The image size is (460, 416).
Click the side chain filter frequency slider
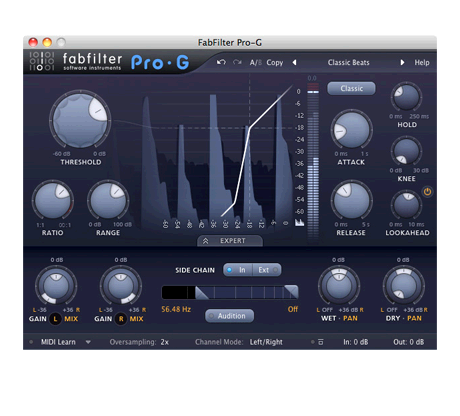click(230, 292)
